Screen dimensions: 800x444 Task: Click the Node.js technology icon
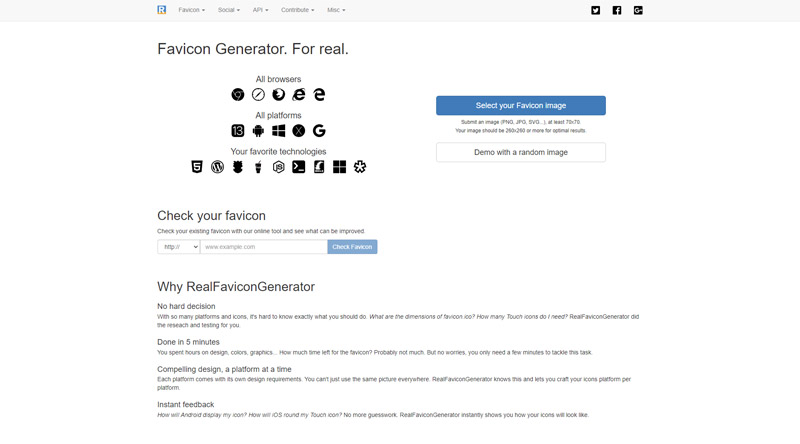click(279, 167)
